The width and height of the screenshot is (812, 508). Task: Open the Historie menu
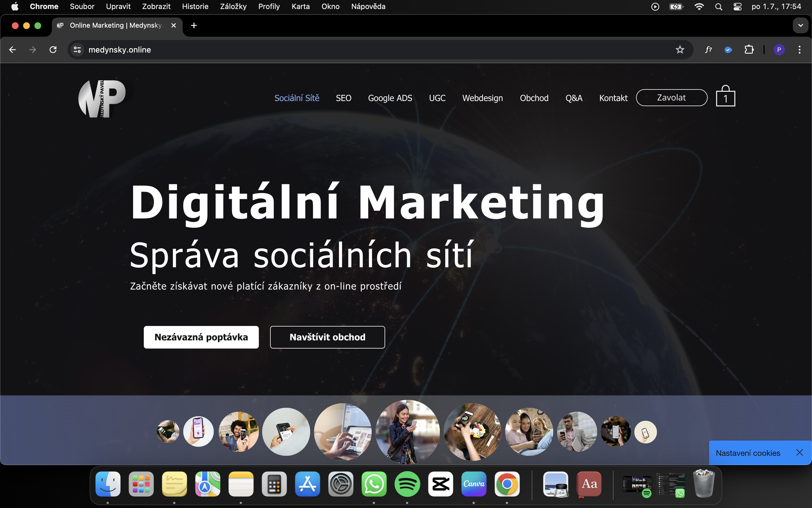tap(195, 7)
